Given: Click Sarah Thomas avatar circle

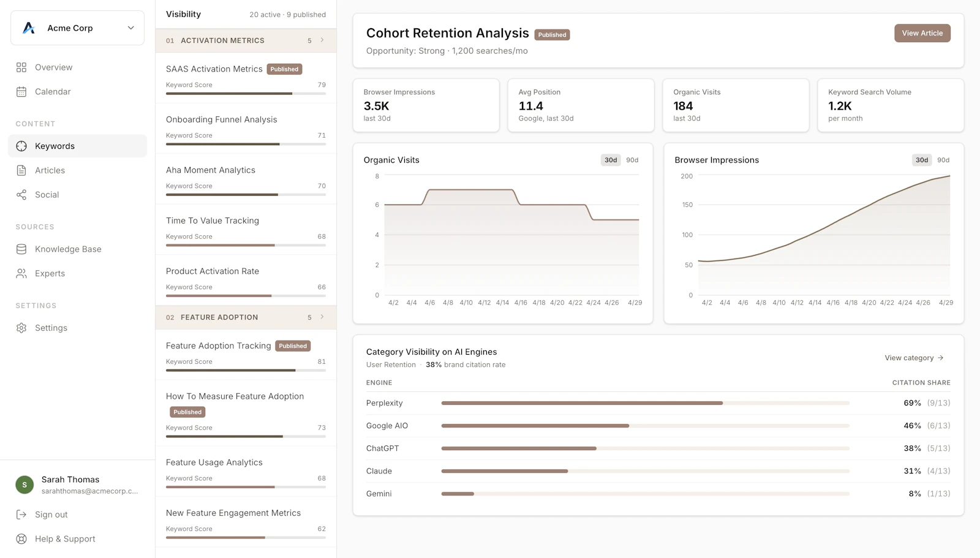Looking at the screenshot, I should pyautogui.click(x=24, y=484).
